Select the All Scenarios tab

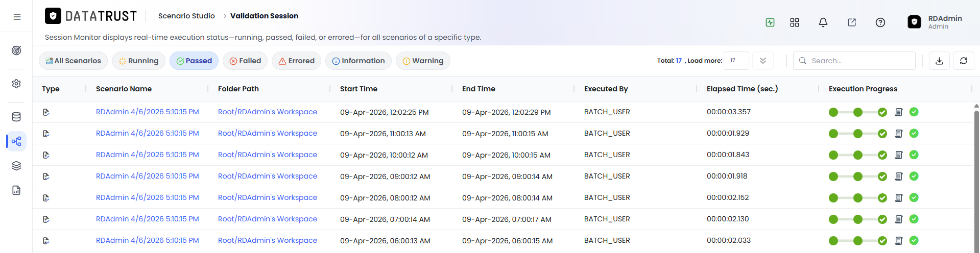74,61
